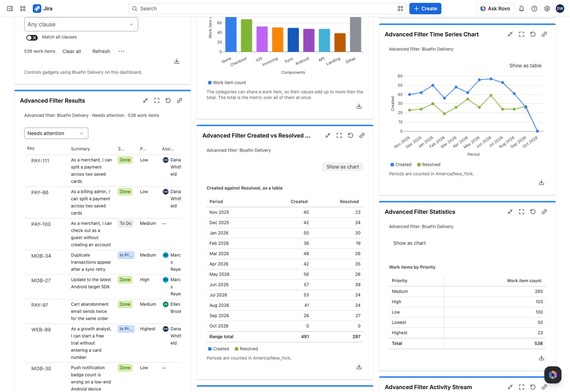Download the Advanced Filter Statistics data

click(x=541, y=358)
